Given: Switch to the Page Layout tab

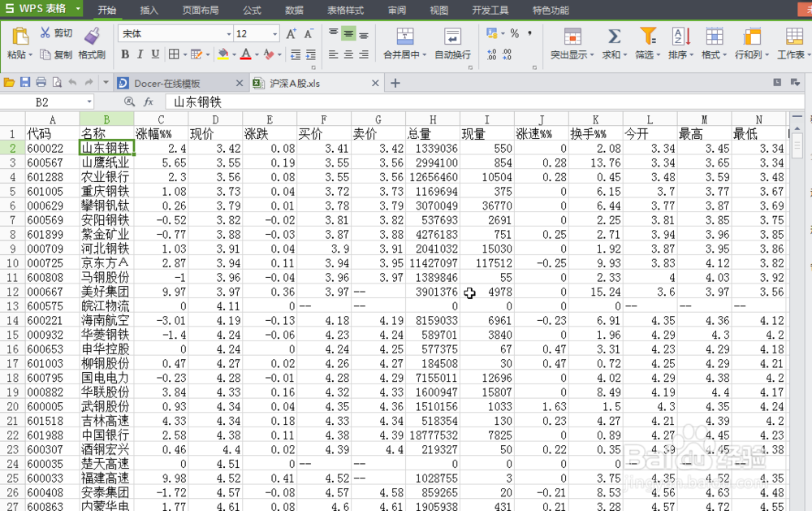Looking at the screenshot, I should pos(201,10).
